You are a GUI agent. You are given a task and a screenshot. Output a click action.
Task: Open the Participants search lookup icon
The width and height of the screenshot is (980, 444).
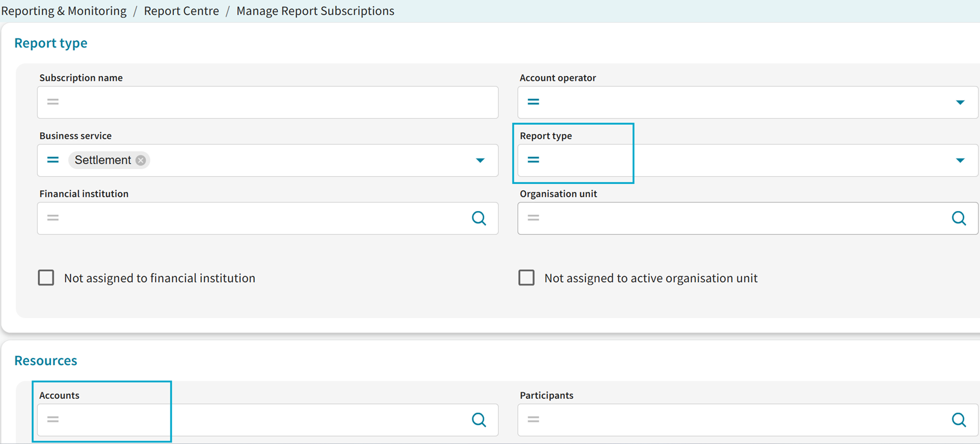click(x=958, y=420)
